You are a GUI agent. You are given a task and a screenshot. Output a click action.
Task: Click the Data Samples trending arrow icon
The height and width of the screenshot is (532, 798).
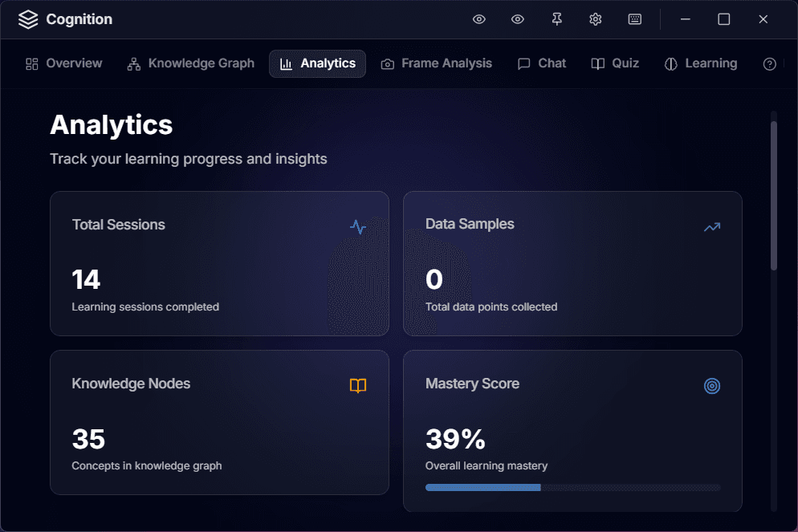coord(712,227)
